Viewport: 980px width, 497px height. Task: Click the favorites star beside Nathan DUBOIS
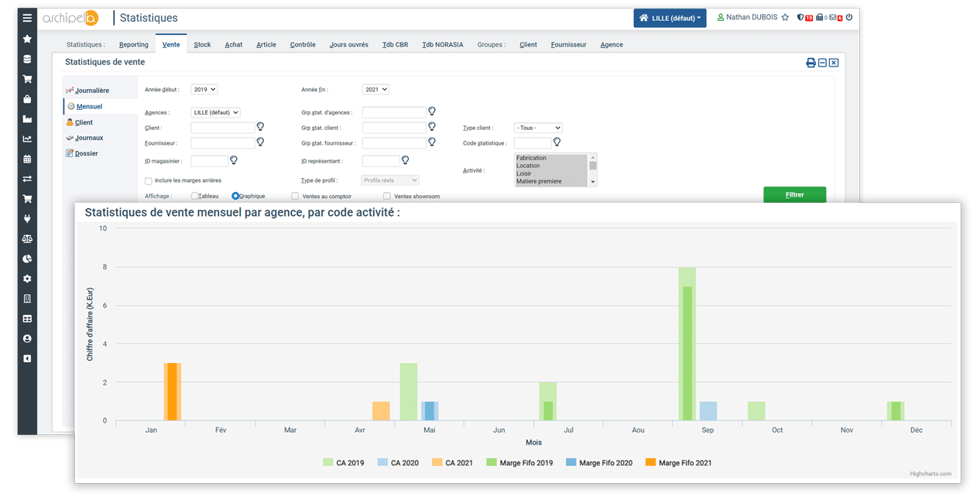(785, 17)
